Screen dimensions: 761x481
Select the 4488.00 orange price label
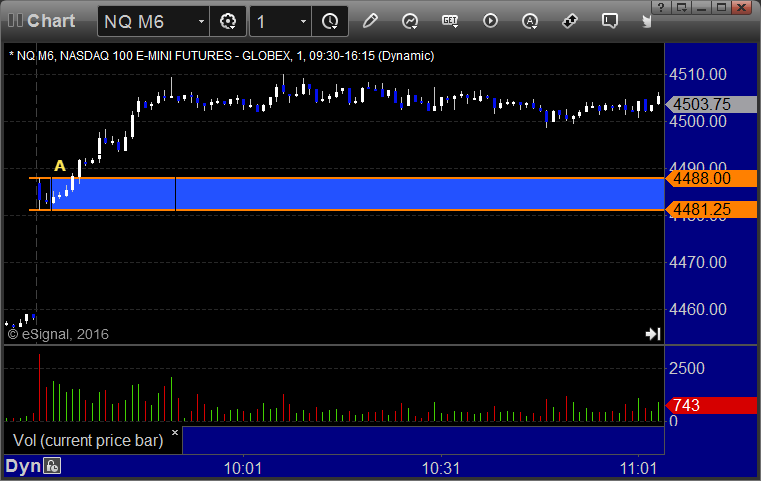[711, 179]
